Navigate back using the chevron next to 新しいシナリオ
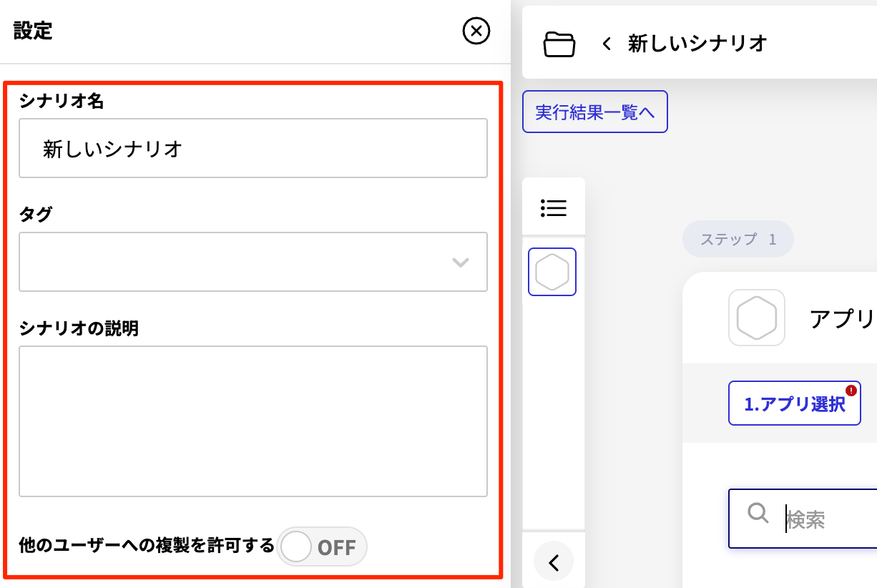This screenshot has height=588, width=877. click(x=606, y=44)
